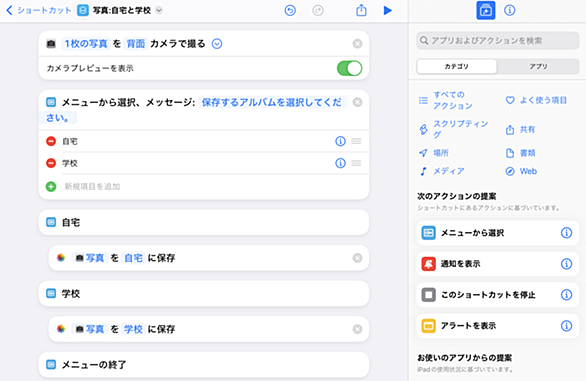The height and width of the screenshot is (381, 586).
Task: Click 学校 menu item text
Action: [70, 163]
